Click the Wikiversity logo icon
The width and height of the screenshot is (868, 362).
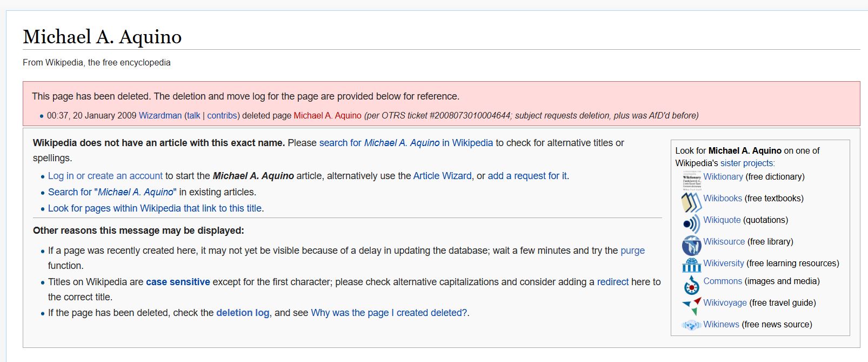691,265
